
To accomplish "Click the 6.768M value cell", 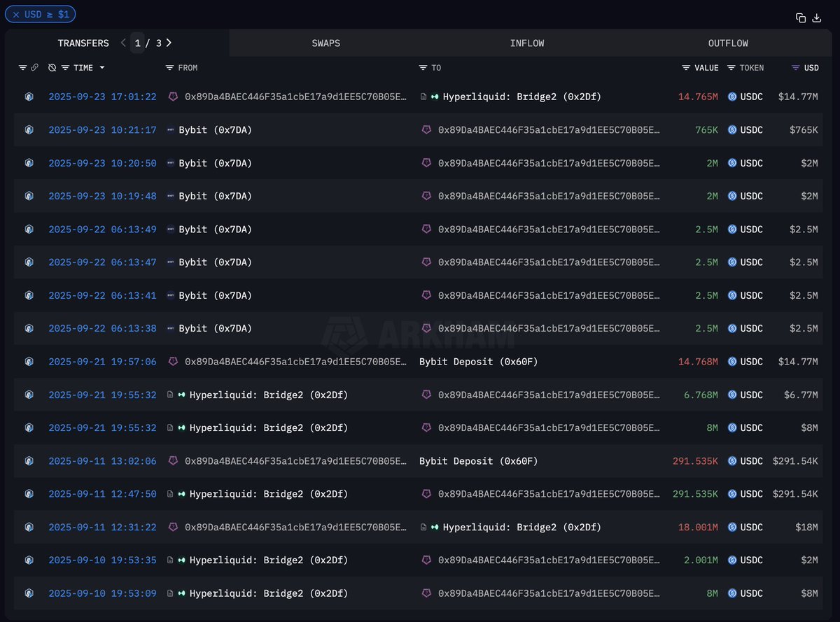I will tap(701, 395).
